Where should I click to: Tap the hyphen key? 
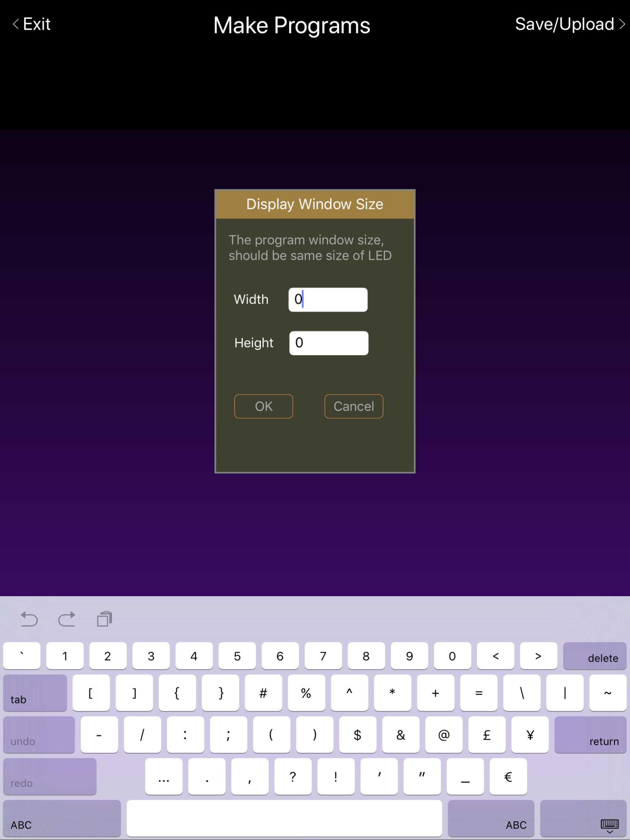99,735
